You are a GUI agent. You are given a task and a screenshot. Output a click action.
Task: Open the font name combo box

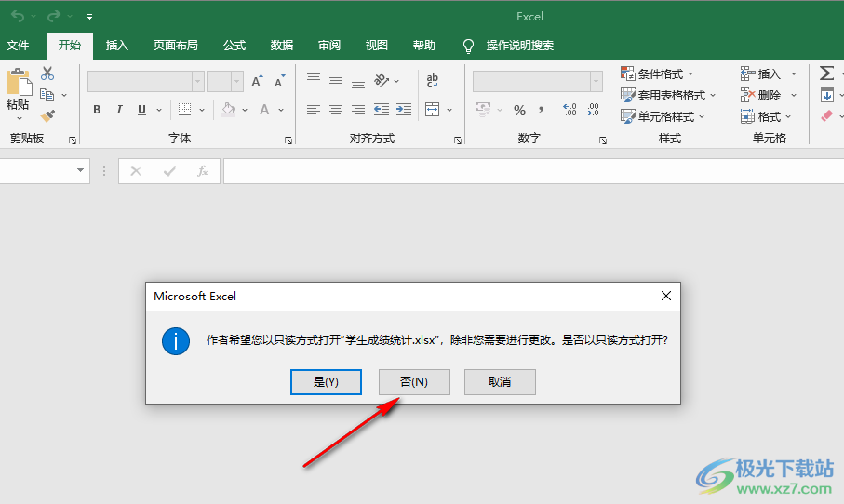point(145,81)
